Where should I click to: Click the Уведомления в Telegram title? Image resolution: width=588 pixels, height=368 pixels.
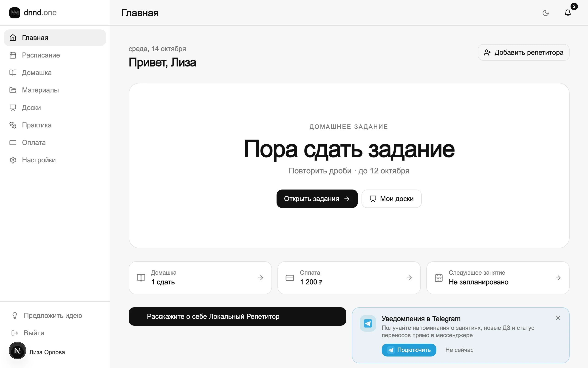click(421, 319)
